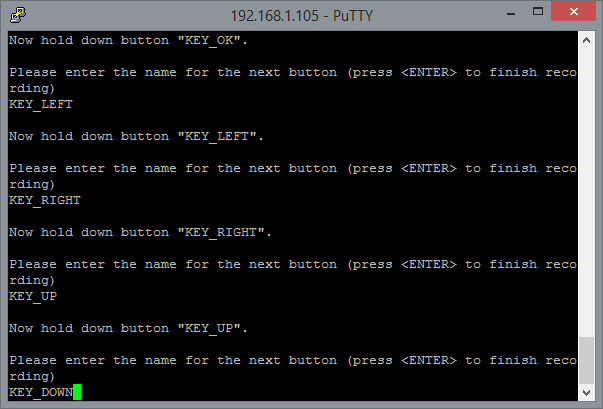
Task: Click the standalone KEY_RIGHT entry line
Action: (x=45, y=200)
